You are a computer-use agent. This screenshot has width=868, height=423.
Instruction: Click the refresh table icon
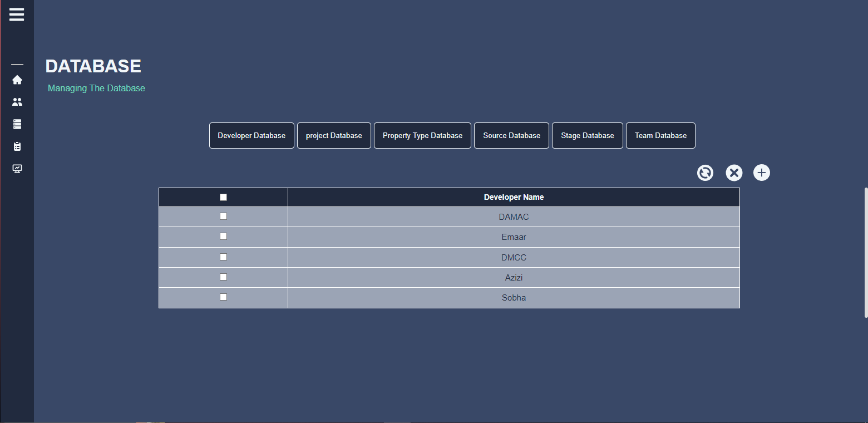click(x=705, y=173)
